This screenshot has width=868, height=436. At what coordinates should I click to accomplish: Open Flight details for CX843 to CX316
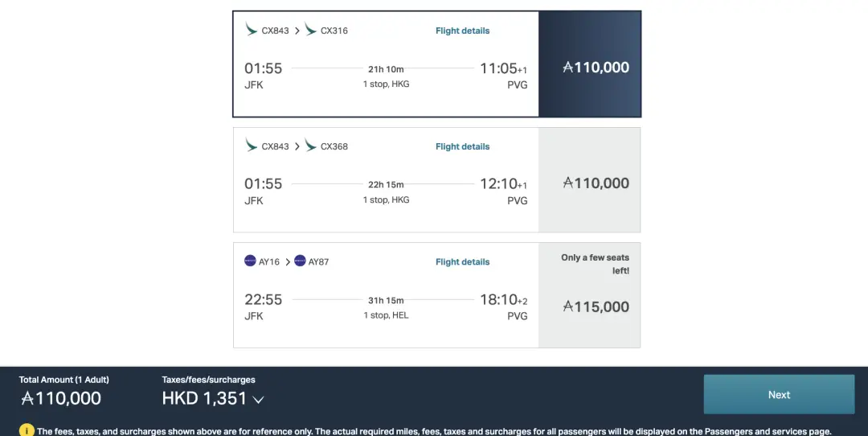click(462, 31)
